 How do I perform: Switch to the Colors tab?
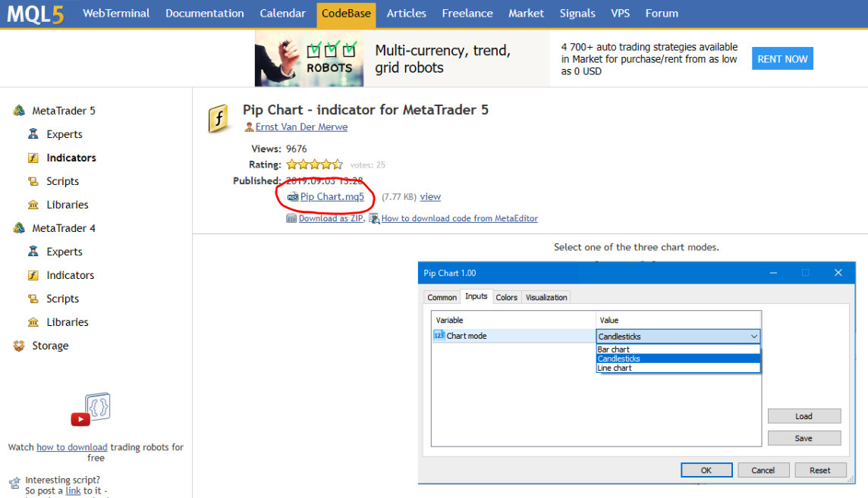[x=506, y=297]
